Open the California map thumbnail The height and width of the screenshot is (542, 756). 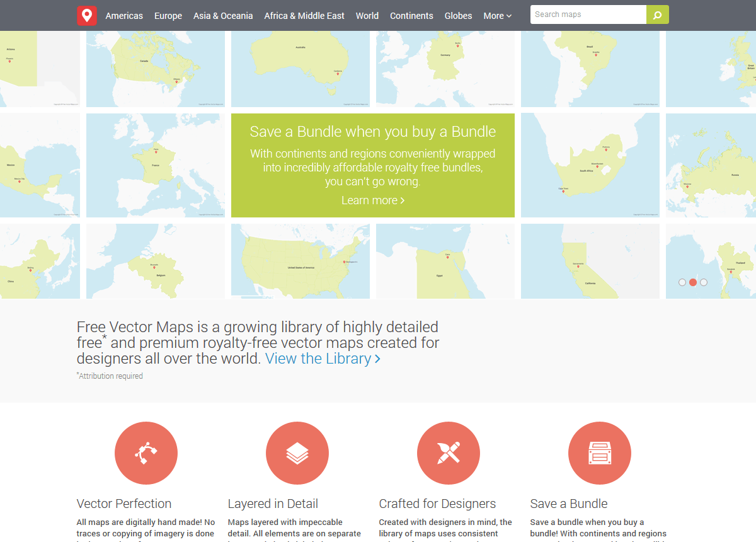pyautogui.click(x=590, y=261)
